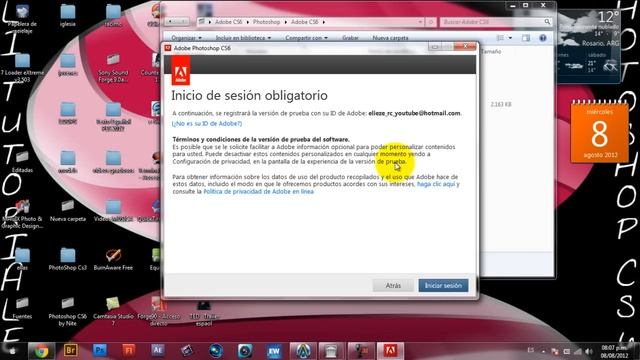Open Adobe Flash from the taskbar

(129, 351)
